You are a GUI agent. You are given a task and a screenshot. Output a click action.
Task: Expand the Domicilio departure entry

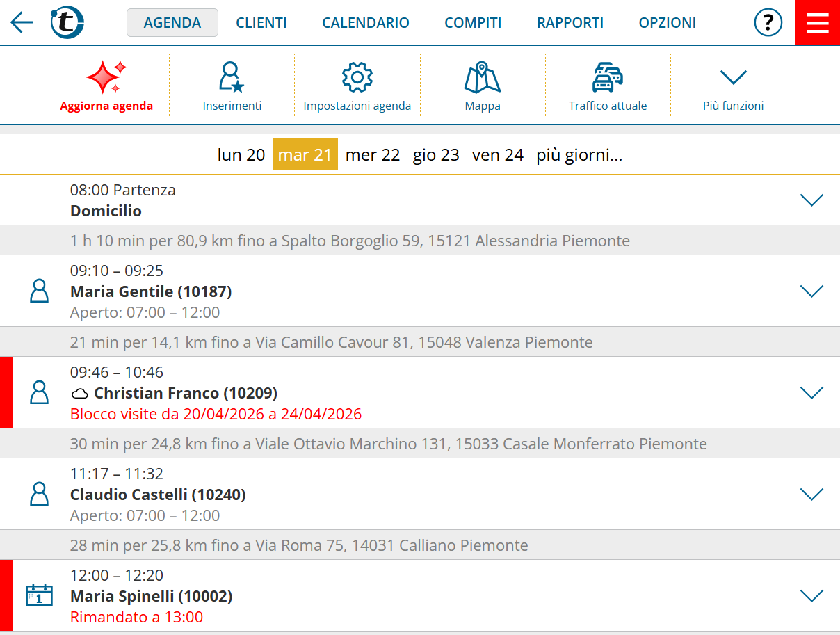click(x=811, y=200)
